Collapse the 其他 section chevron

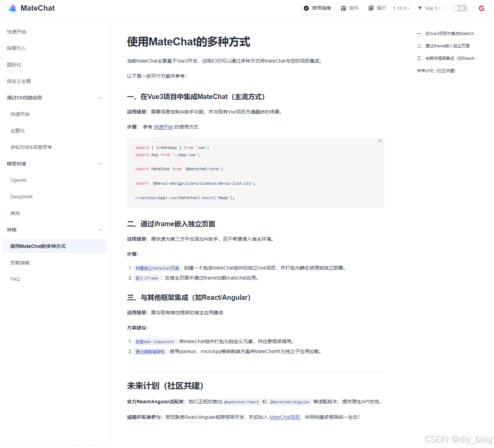click(x=101, y=230)
